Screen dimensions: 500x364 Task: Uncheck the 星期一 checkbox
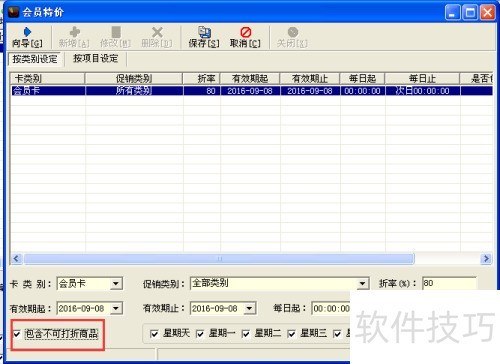[200, 334]
